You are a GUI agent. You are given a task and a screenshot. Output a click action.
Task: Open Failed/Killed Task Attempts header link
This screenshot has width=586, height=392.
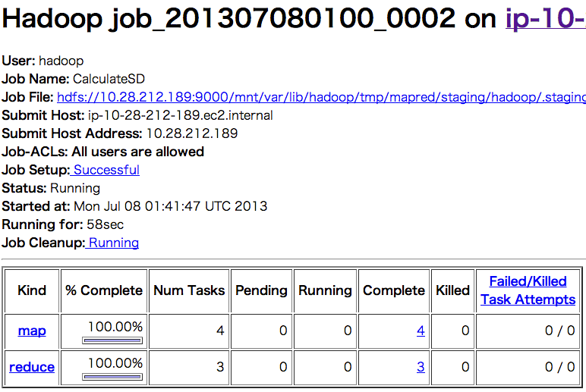coord(528,290)
